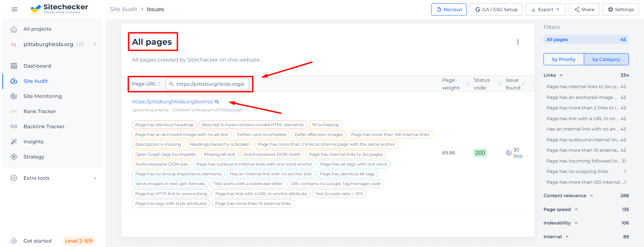Click the Backlink Tracker link icon
The width and height of the screenshot is (644, 247).
click(x=14, y=127)
